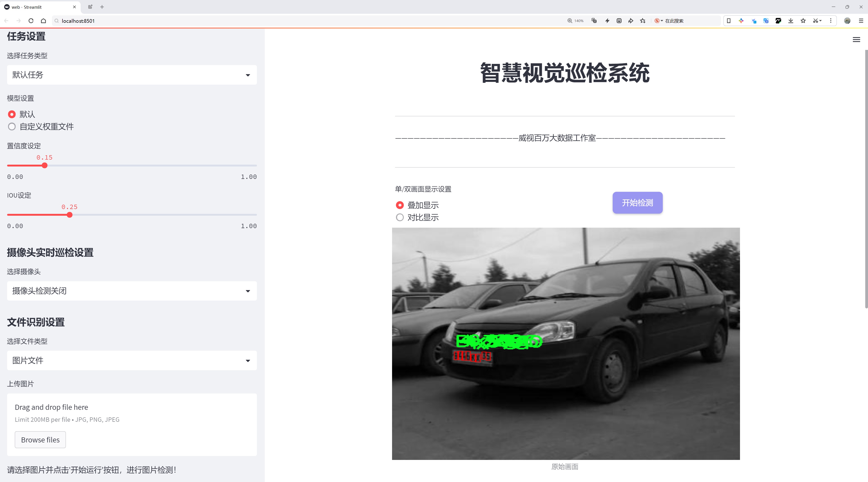868x482 pixels.
Task: Click the share arrow icon in address bar
Action: tap(631, 21)
